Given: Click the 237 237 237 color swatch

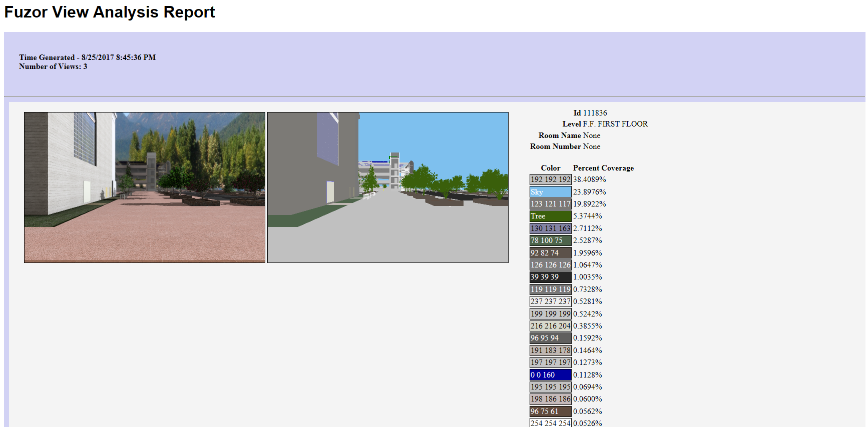Looking at the screenshot, I should click(x=551, y=301).
